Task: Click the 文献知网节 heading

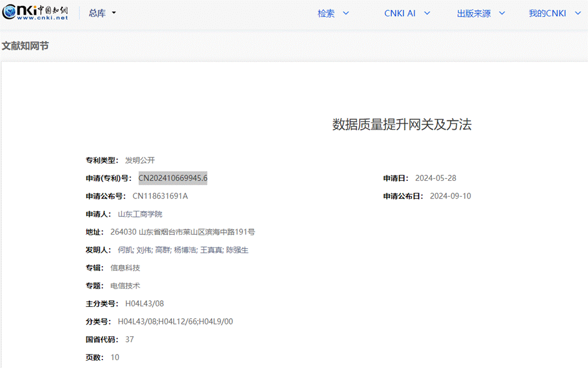Action: pyautogui.click(x=25, y=46)
